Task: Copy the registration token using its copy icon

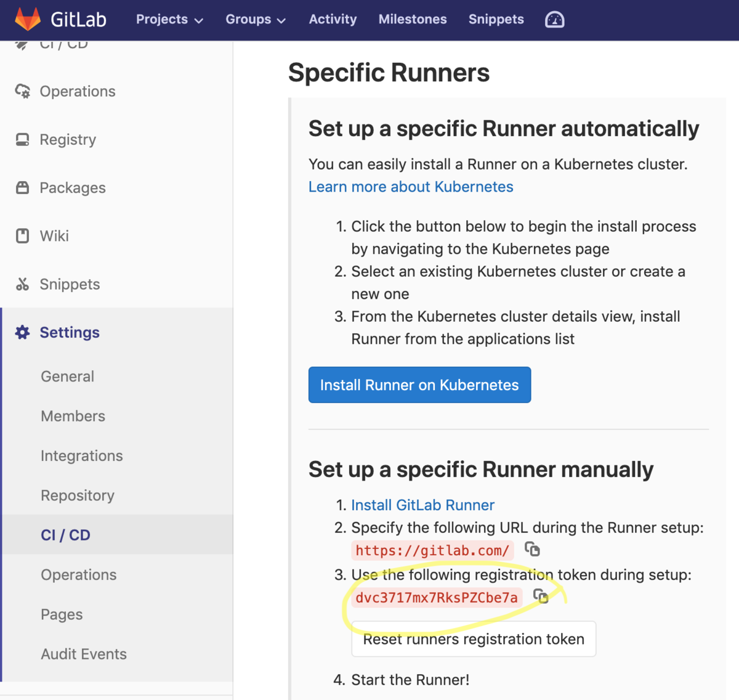Action: click(x=541, y=596)
